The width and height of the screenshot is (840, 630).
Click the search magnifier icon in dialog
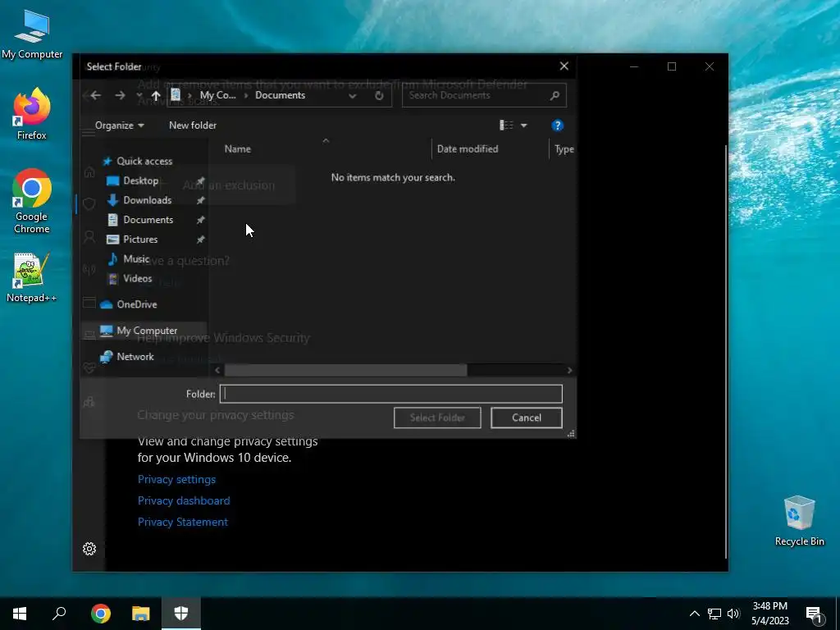coord(555,95)
